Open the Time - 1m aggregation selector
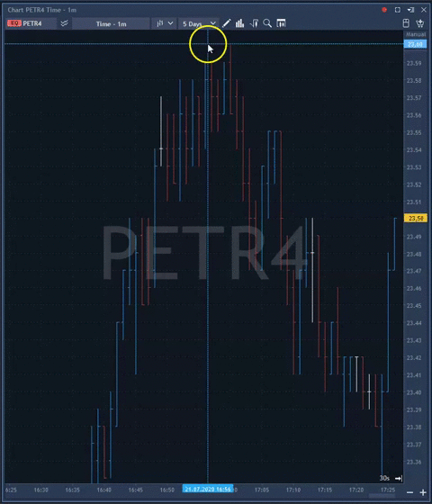432x504 pixels. [111, 23]
